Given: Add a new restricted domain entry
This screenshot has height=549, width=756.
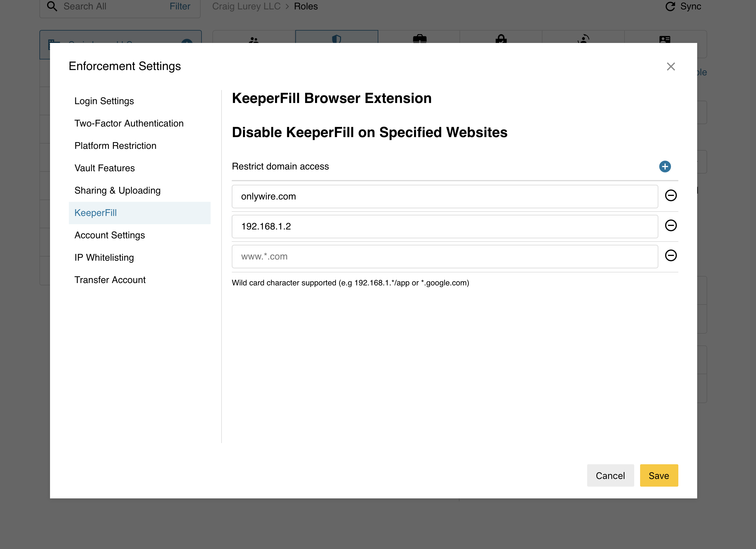Looking at the screenshot, I should pos(665,166).
